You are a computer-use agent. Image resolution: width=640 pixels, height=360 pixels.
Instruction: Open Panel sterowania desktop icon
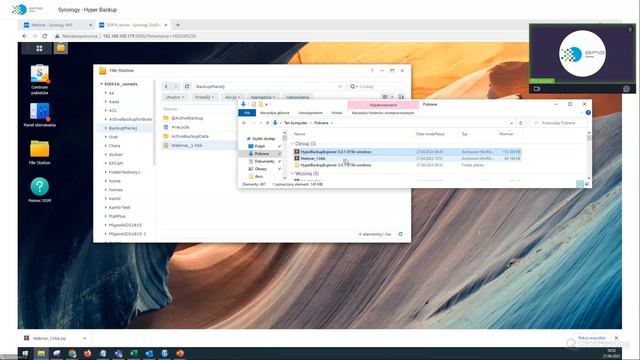(x=40, y=115)
